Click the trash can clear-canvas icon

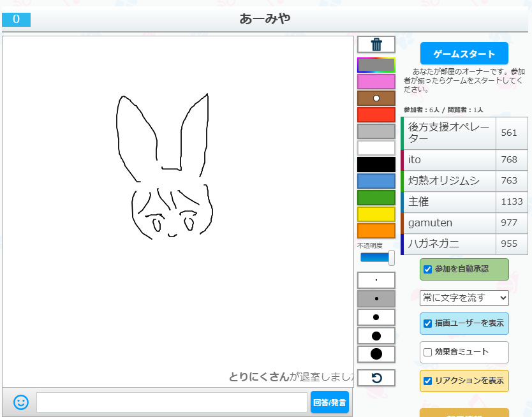pos(376,44)
